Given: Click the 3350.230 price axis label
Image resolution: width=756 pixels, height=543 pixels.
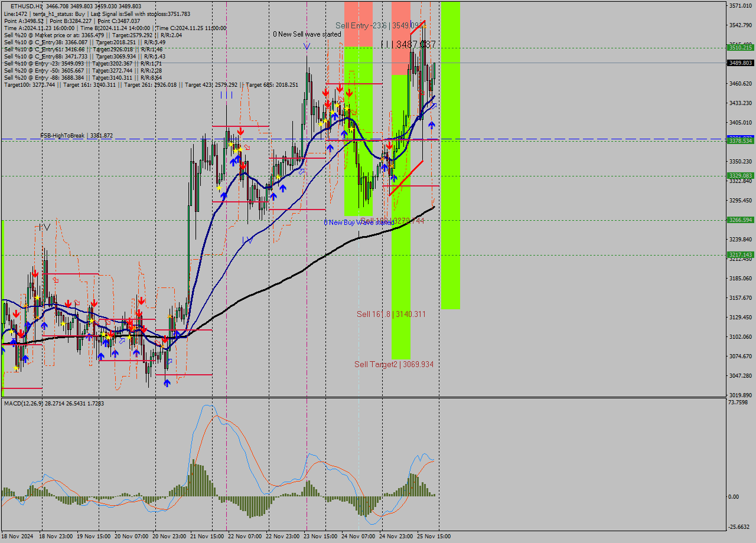Looking at the screenshot, I should coord(741,161).
